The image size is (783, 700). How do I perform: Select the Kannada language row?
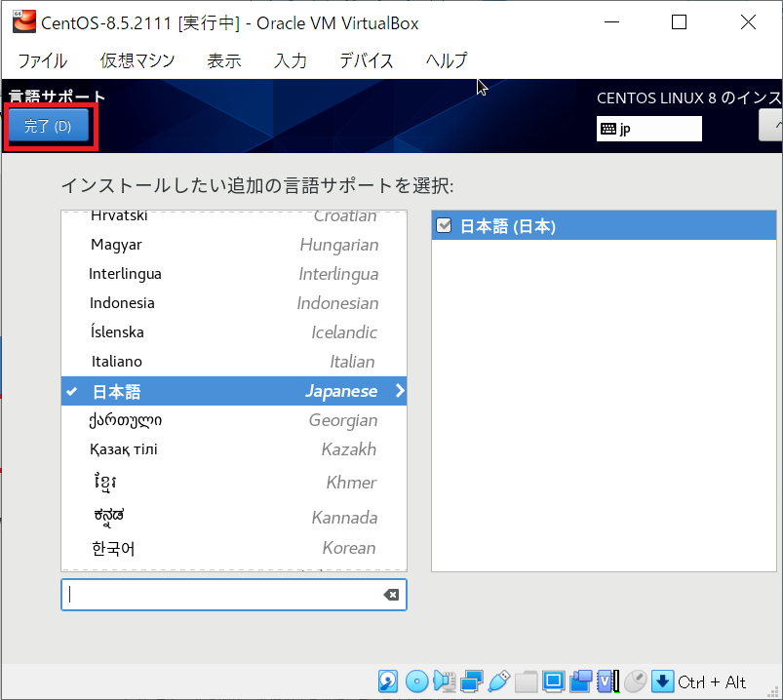click(234, 517)
